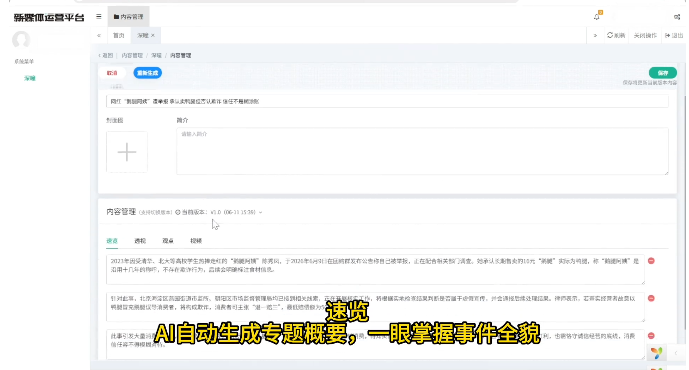
Task: Close the 深瞳 page tab
Action: point(153,36)
